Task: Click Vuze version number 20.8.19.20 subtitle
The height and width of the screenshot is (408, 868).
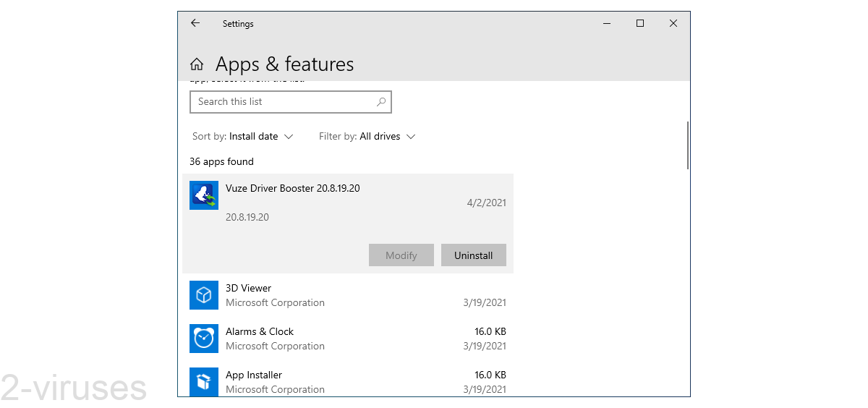Action: (247, 217)
